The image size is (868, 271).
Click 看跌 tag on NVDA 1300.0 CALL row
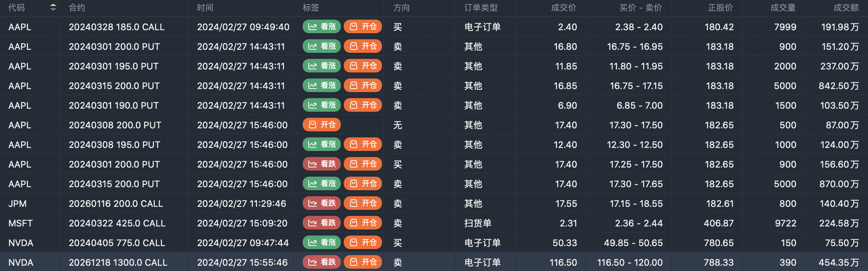click(x=322, y=262)
